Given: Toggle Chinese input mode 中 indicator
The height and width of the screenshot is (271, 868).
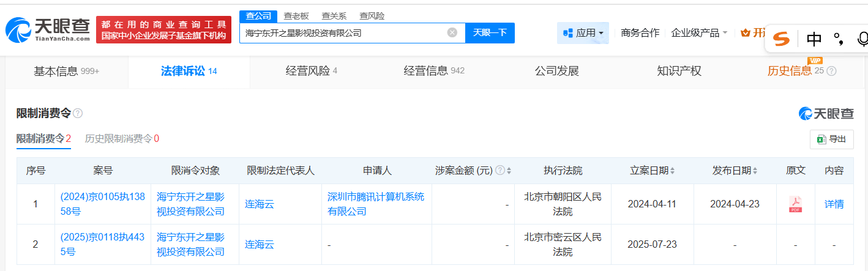Looking at the screenshot, I should pyautogui.click(x=814, y=40).
